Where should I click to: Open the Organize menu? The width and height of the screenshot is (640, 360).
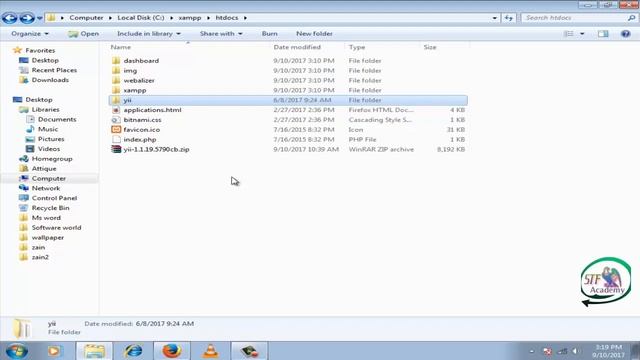point(30,34)
